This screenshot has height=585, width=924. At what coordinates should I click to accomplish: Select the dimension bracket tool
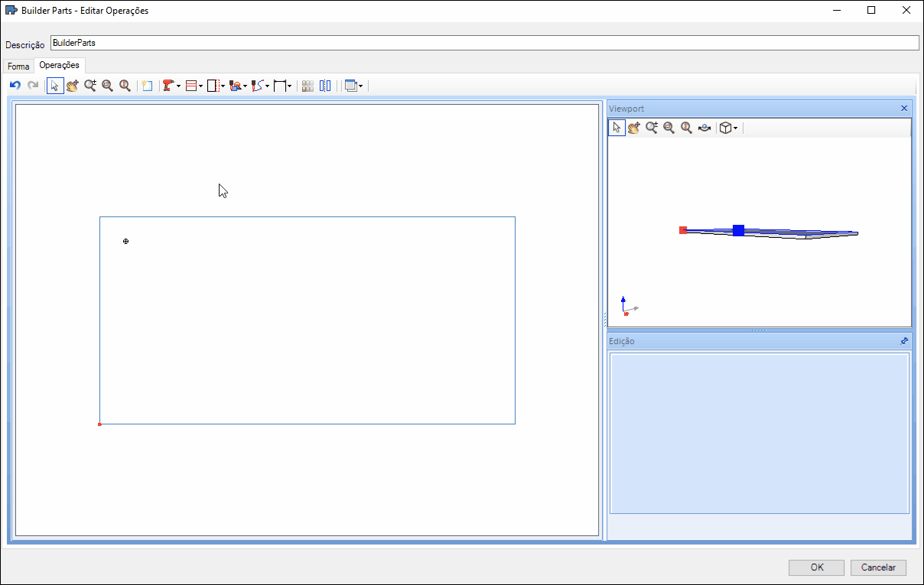279,86
